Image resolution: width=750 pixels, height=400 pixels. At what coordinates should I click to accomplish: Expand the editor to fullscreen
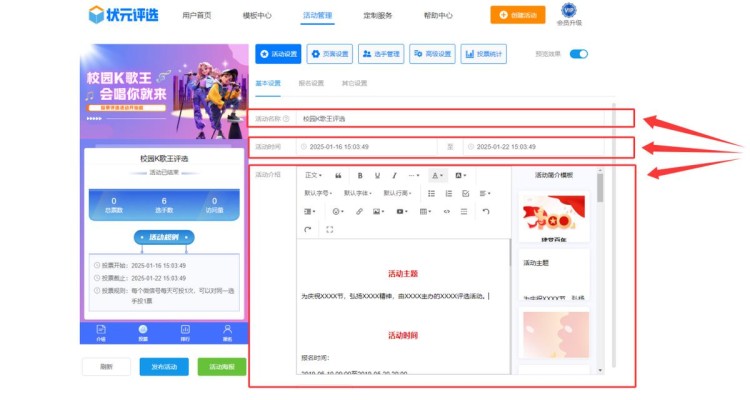tap(330, 230)
